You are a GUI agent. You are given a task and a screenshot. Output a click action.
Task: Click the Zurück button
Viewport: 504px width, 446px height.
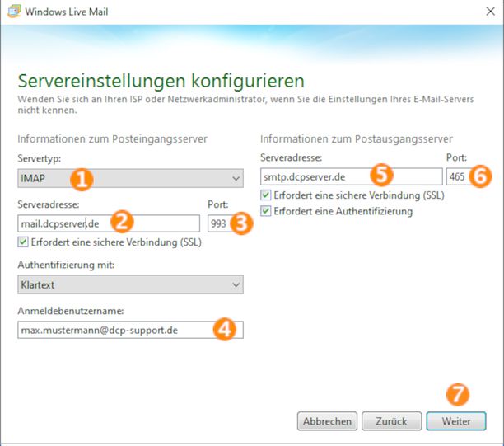click(x=391, y=421)
